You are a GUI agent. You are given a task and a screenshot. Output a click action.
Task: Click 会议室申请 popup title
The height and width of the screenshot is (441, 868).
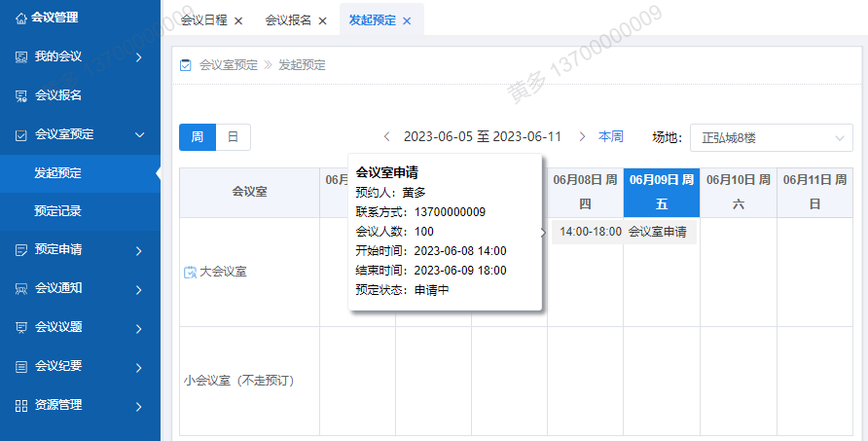pyautogui.click(x=386, y=173)
